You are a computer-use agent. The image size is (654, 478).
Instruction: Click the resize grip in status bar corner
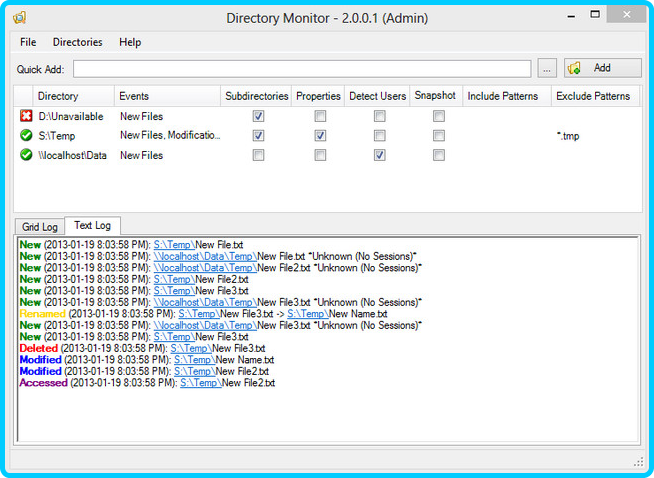coord(639,462)
